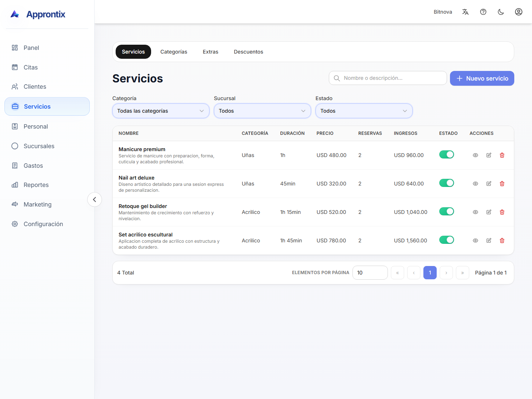Click the Manicure premium service name

pyautogui.click(x=142, y=149)
